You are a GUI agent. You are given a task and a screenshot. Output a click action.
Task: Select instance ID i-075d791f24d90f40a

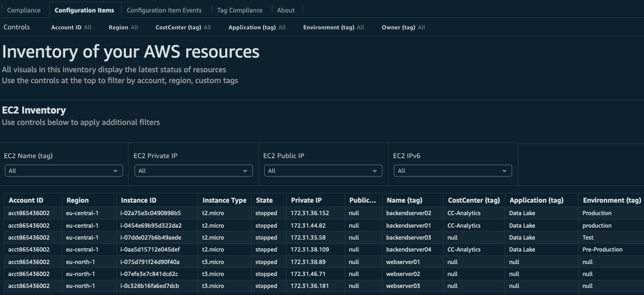pyautogui.click(x=150, y=262)
